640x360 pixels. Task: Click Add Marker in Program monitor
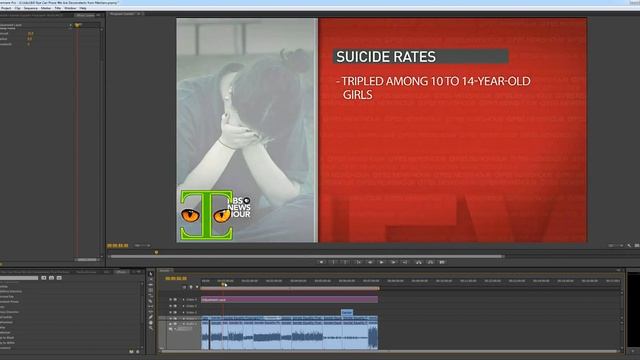[x=322, y=262]
